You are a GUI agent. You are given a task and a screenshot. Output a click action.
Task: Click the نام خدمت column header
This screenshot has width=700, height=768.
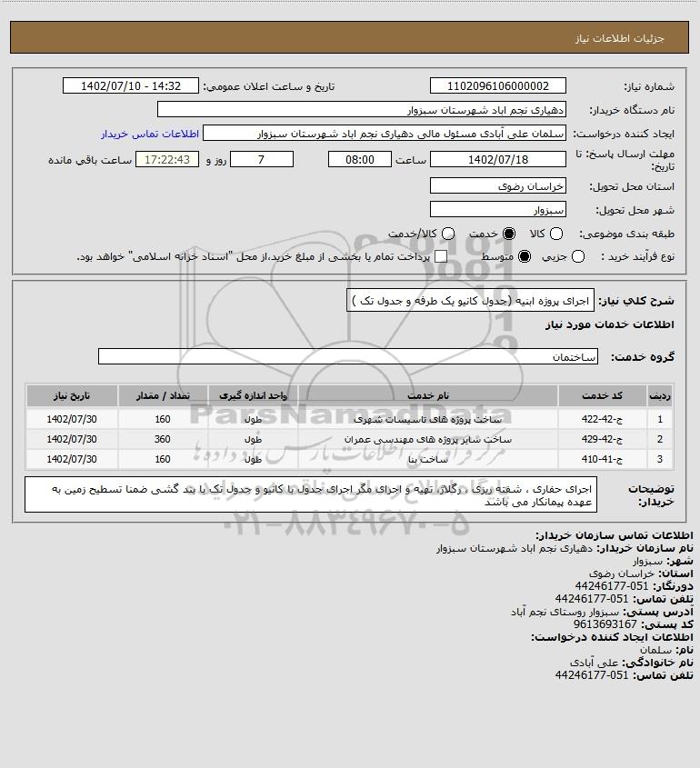(x=427, y=395)
